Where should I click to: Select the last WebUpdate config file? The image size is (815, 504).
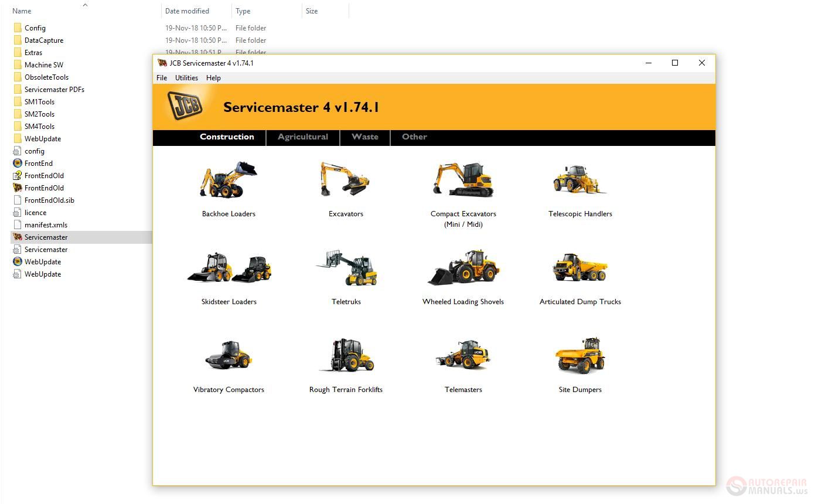coord(43,274)
